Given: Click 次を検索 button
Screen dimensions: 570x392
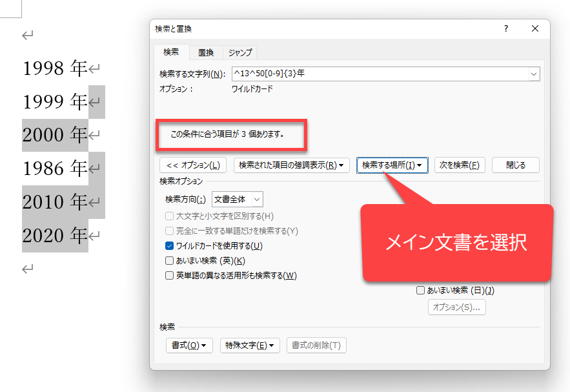Looking at the screenshot, I should [x=460, y=165].
